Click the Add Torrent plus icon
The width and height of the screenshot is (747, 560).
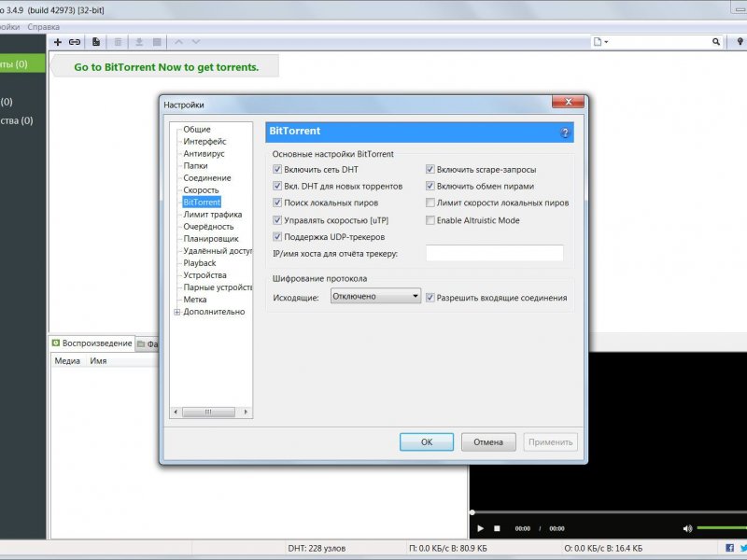click(58, 42)
